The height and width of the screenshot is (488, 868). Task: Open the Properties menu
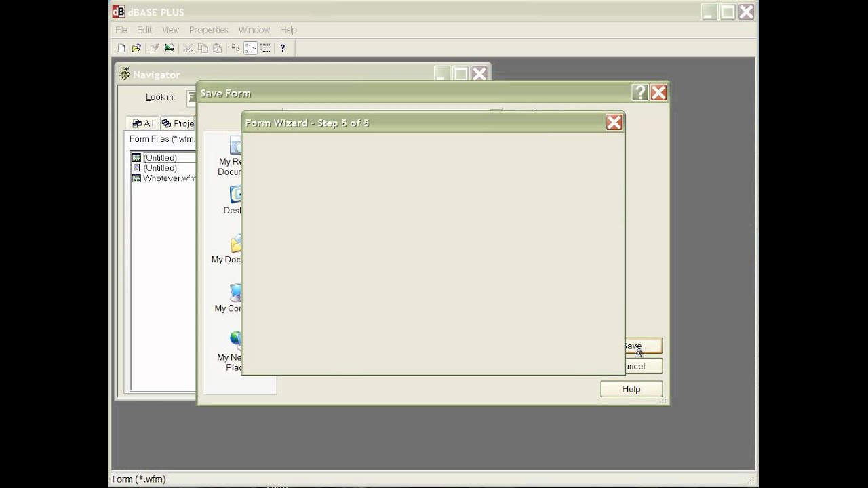(208, 30)
